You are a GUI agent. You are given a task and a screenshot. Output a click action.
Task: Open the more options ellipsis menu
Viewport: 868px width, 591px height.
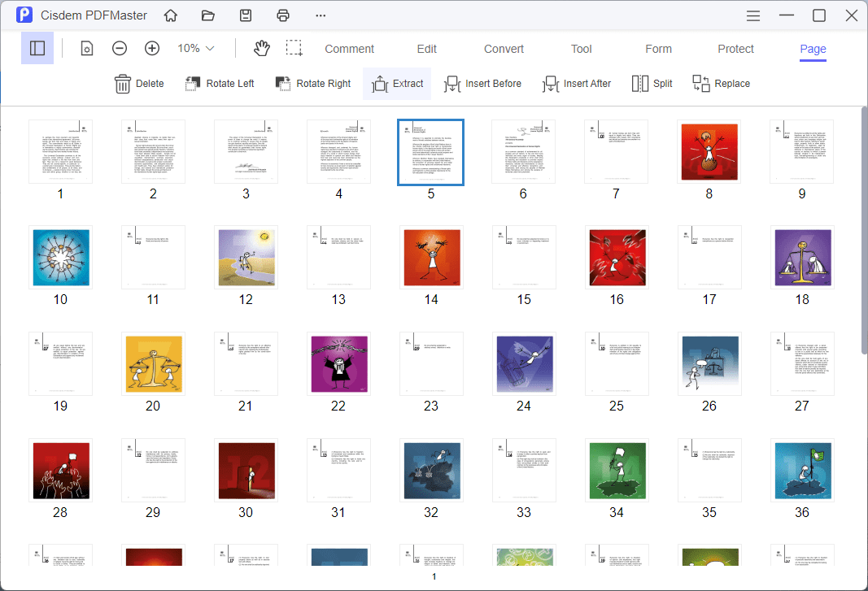pos(321,15)
